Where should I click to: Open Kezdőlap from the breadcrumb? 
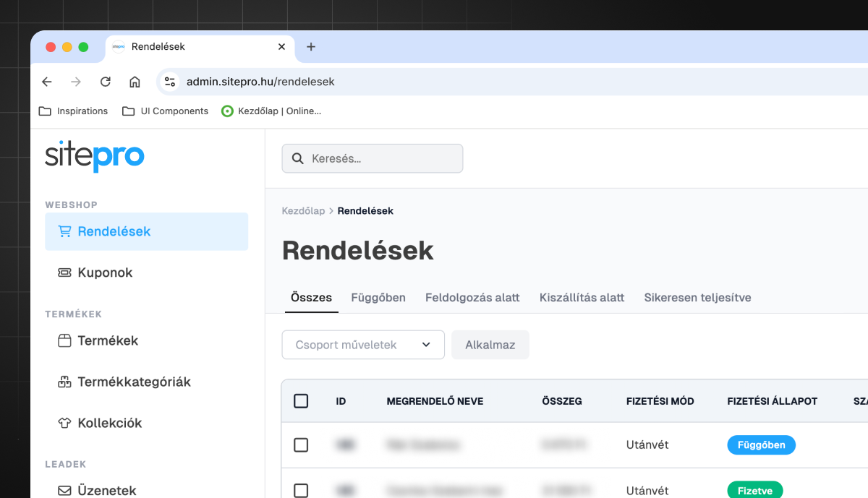(x=303, y=210)
